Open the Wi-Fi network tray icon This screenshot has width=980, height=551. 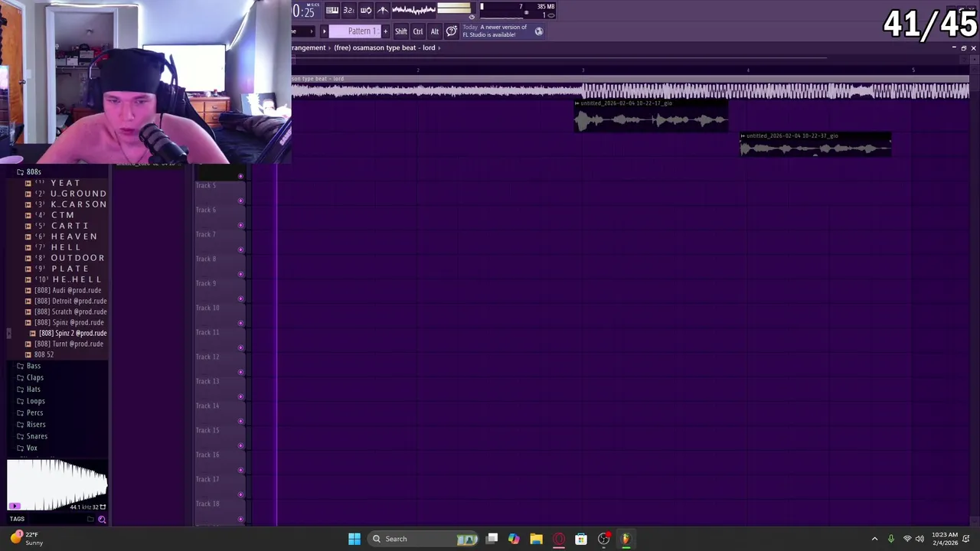click(907, 539)
